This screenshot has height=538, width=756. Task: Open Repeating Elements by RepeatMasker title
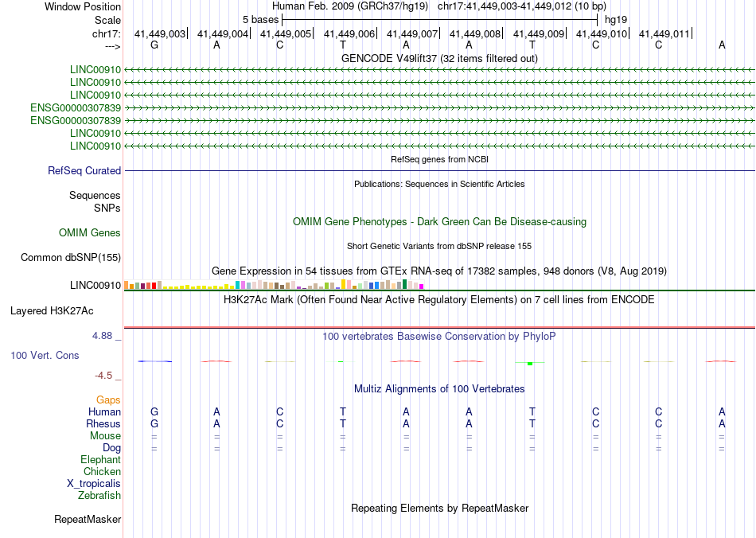click(440, 509)
